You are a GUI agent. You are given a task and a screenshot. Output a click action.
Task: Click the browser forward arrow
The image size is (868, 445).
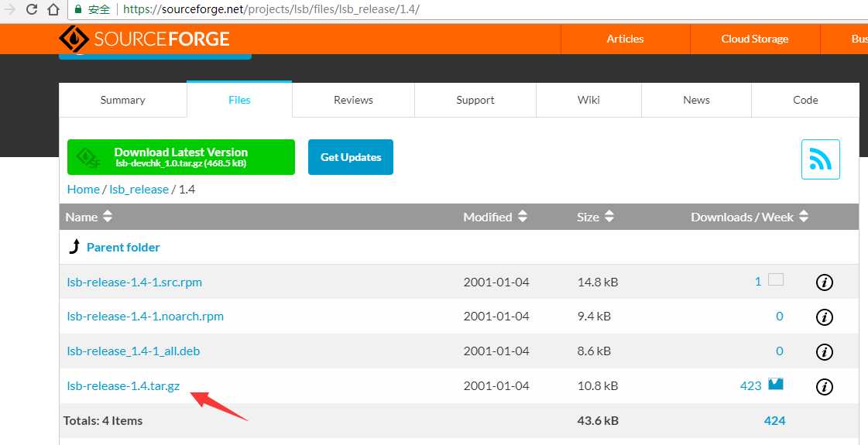[x=9, y=9]
